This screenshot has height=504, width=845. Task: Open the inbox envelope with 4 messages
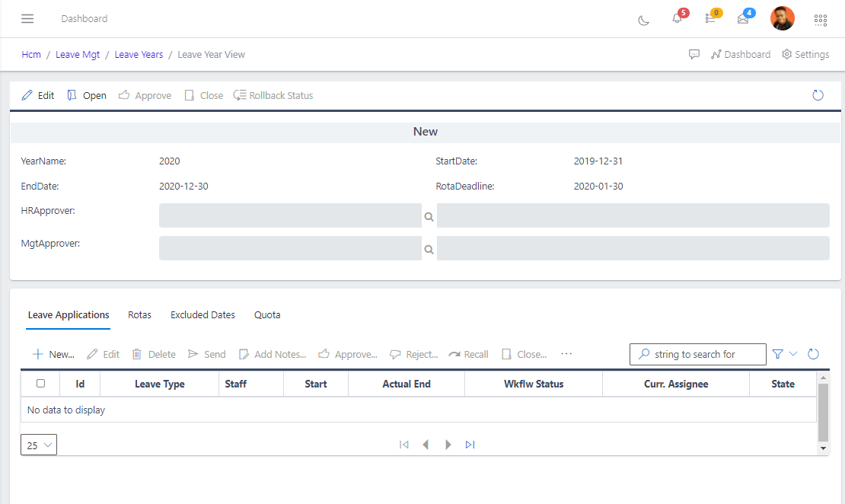[741, 21]
